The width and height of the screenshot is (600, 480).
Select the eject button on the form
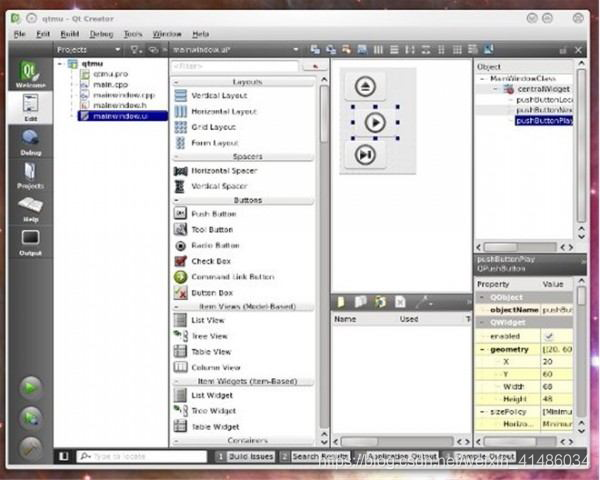point(365,87)
